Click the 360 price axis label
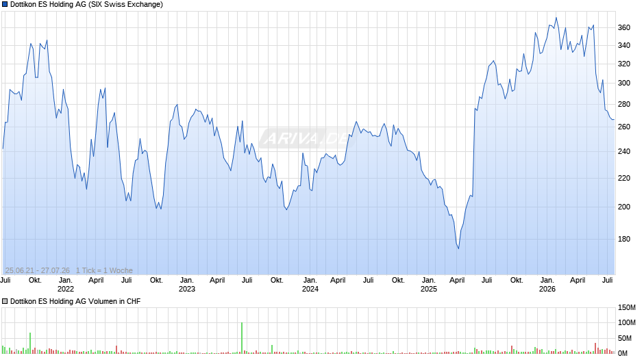The height and width of the screenshot is (360, 644). click(624, 27)
